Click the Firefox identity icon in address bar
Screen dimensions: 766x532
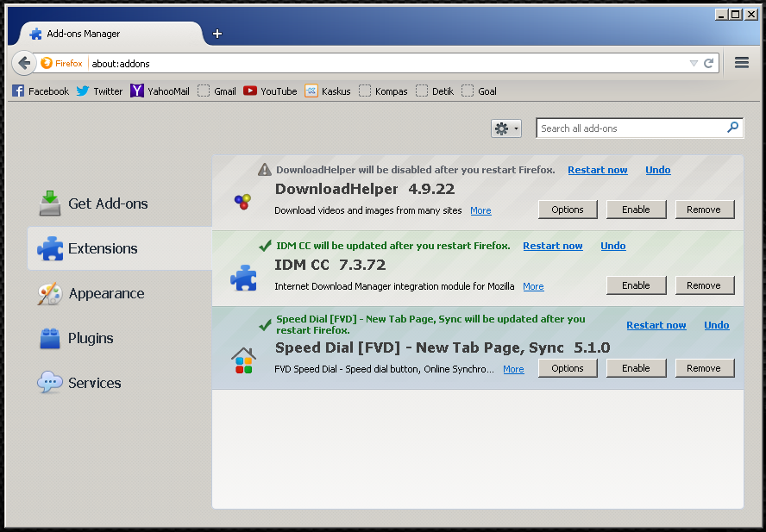click(47, 63)
